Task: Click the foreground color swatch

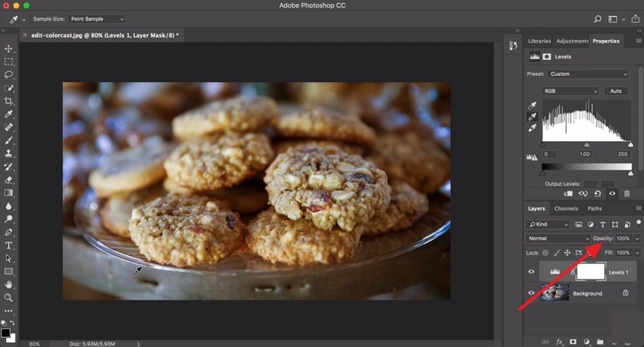Action: [x=5, y=333]
